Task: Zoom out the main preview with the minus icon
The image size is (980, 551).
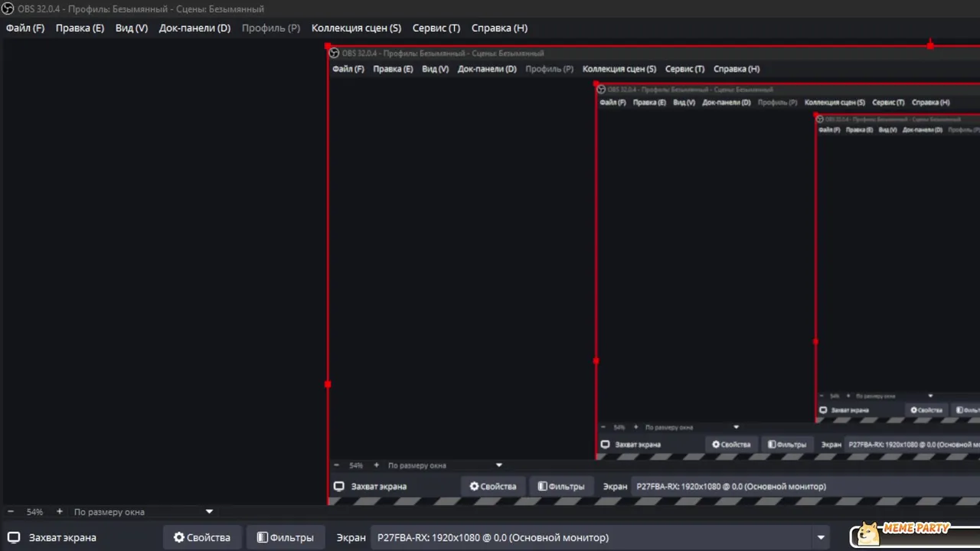Action: [11, 512]
